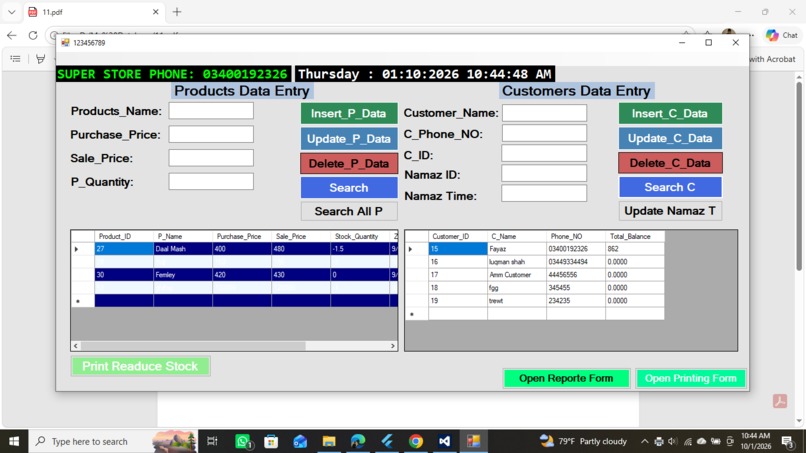Select the Fayaz customer name cell
Screen dimensions: 806x453
(517, 249)
